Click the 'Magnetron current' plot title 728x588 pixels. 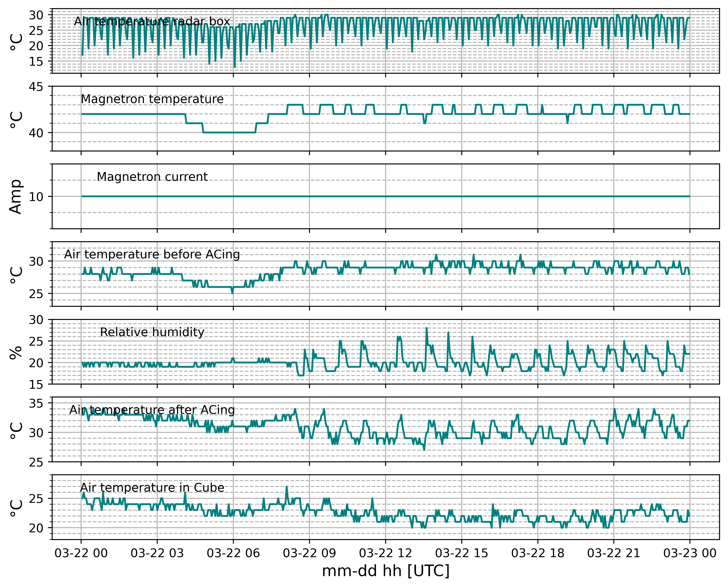[x=152, y=177]
